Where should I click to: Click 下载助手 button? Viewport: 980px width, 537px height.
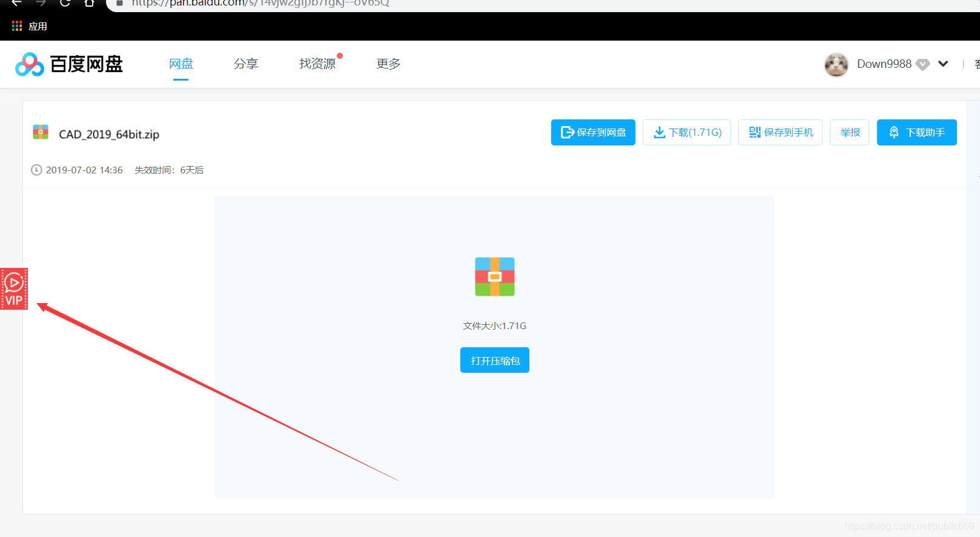pyautogui.click(x=917, y=132)
